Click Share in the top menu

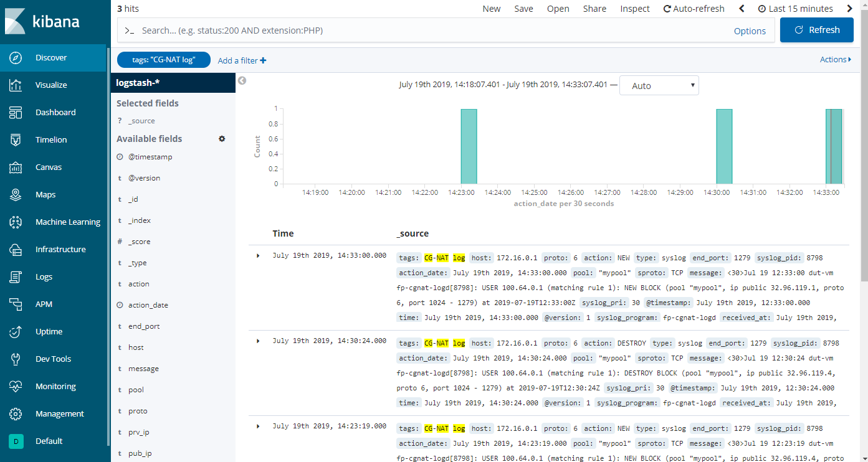tap(594, 9)
